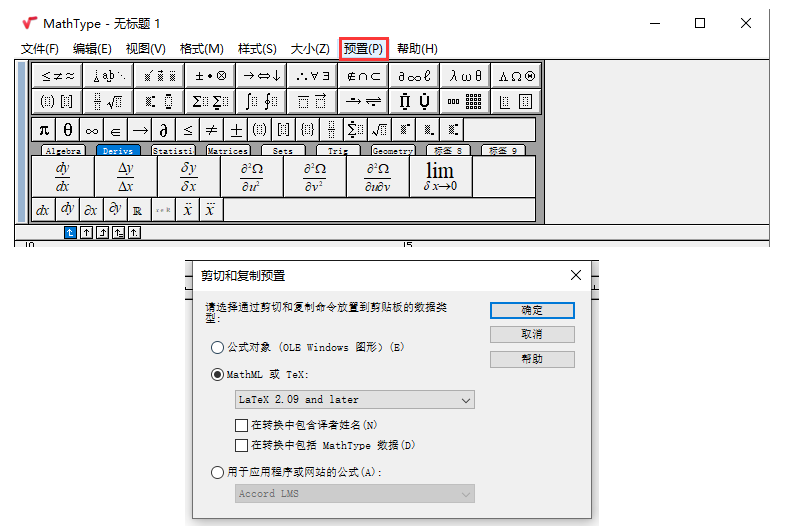The width and height of the screenshot is (803, 532).
Task: Open the lowercase Greek palette (λωθ)
Action: point(465,76)
